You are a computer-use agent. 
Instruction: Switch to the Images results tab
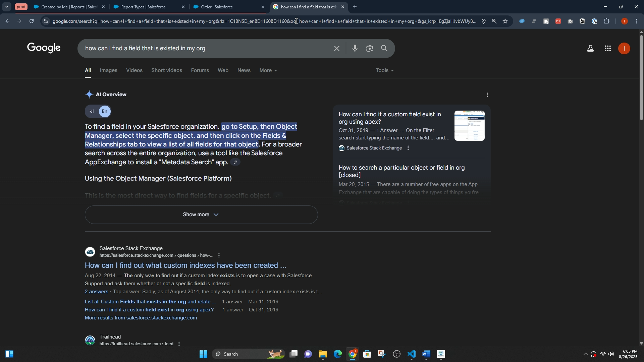[108, 70]
